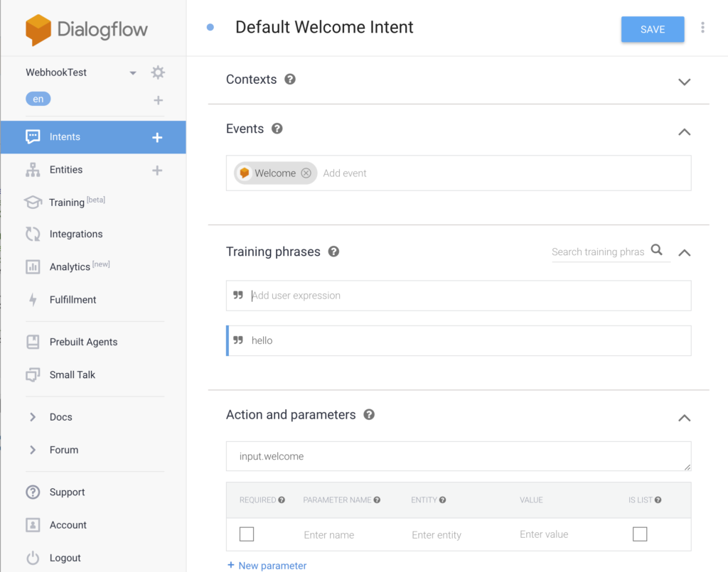Open the WebhookTest agent dropdown

[x=133, y=73]
